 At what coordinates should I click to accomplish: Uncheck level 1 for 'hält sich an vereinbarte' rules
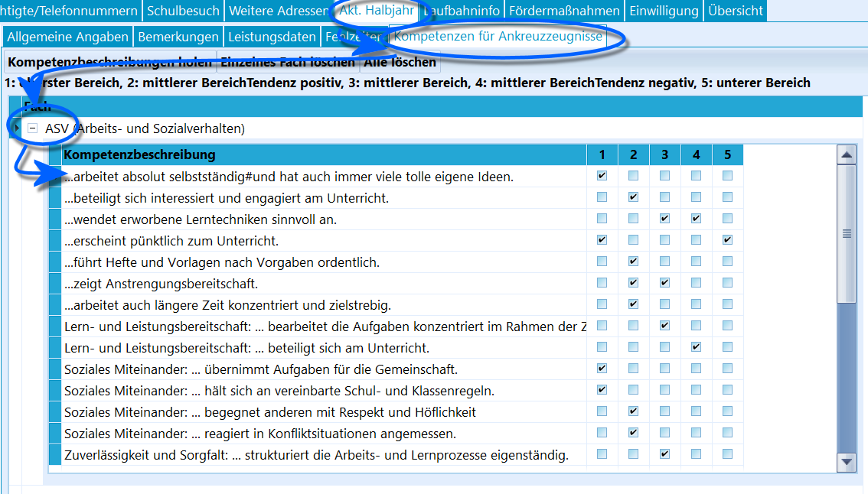coord(602,390)
